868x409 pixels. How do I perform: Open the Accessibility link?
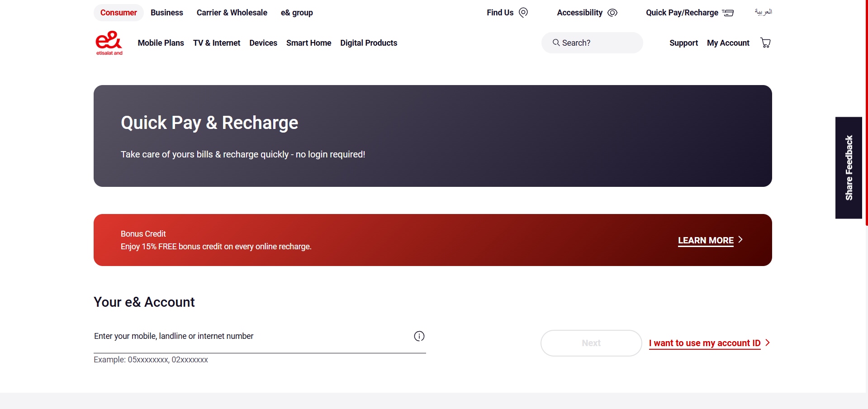[580, 13]
